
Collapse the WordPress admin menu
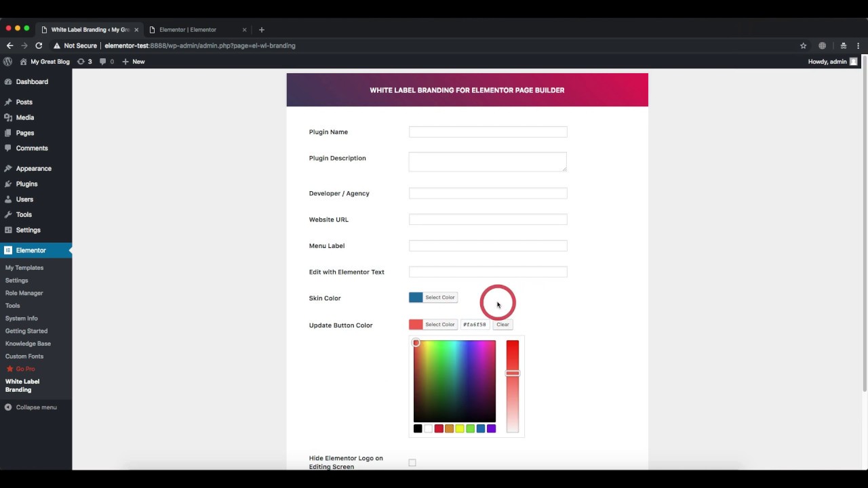tap(31, 407)
